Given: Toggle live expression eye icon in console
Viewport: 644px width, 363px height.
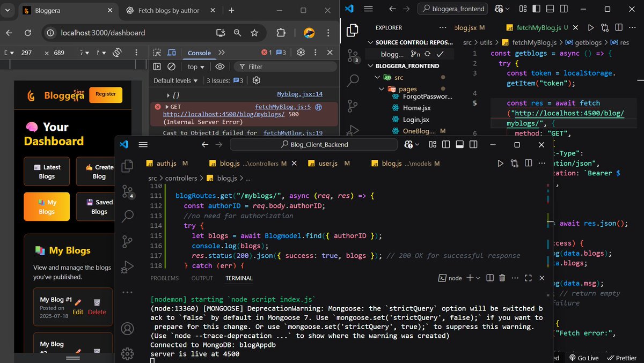Looking at the screenshot, I should click(220, 66).
